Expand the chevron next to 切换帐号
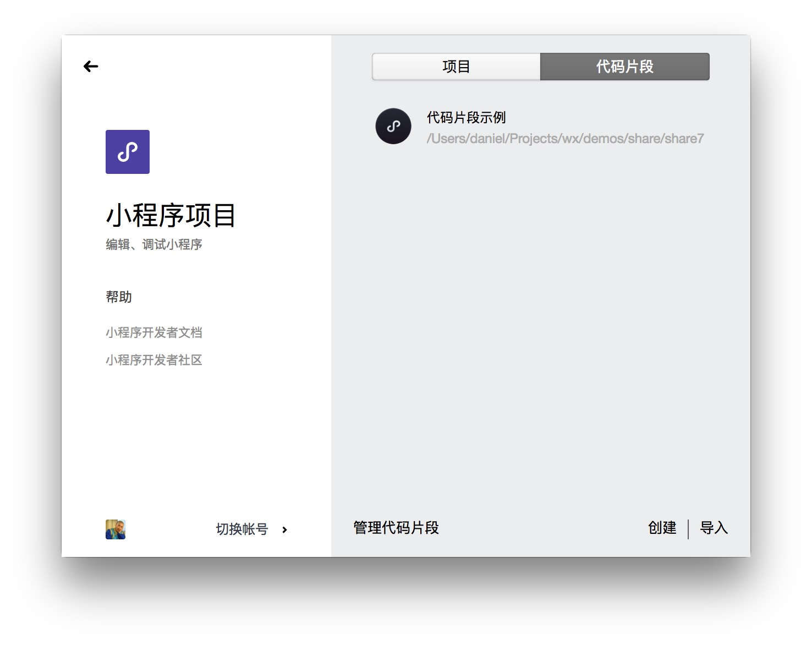Image resolution: width=812 pixels, height=645 pixels. pyautogui.click(x=284, y=530)
